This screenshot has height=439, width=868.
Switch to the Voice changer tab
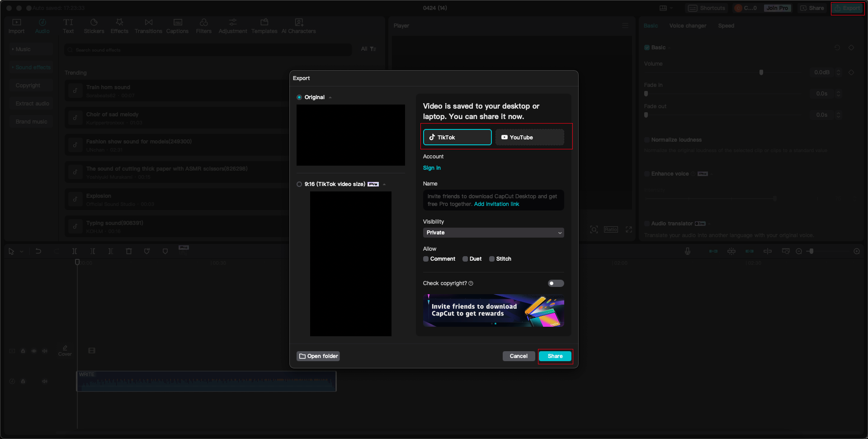(688, 26)
